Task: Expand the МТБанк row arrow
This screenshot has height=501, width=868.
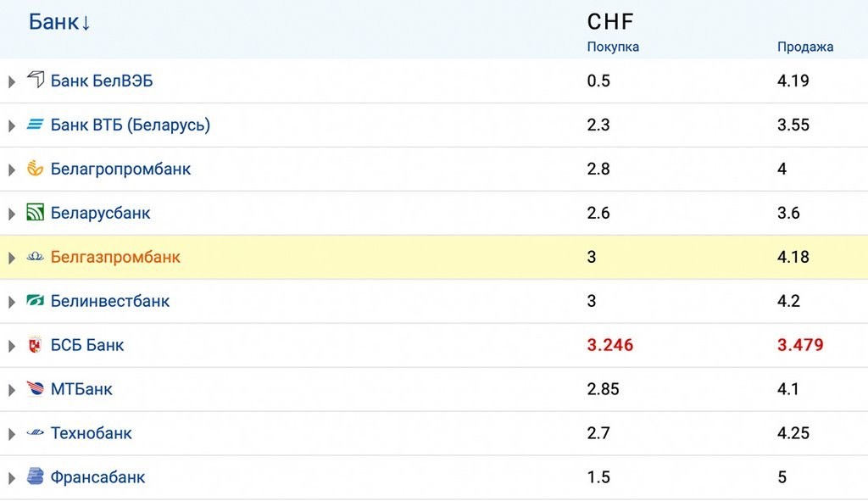Action: click(x=12, y=390)
